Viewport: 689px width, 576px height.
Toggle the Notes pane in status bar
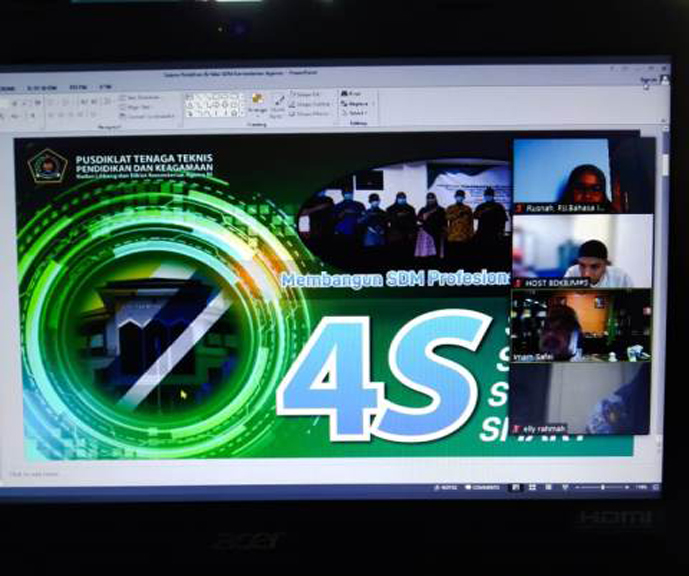[x=447, y=487]
